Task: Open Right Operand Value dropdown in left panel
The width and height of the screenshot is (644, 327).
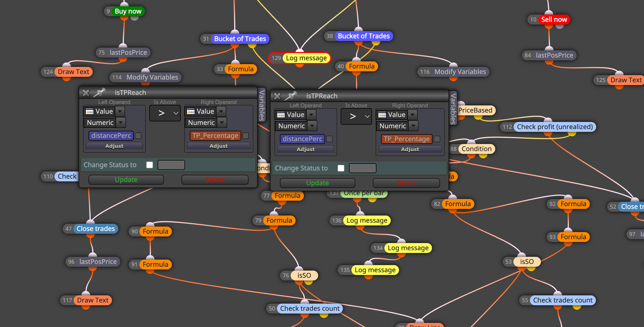Action: pyautogui.click(x=221, y=111)
